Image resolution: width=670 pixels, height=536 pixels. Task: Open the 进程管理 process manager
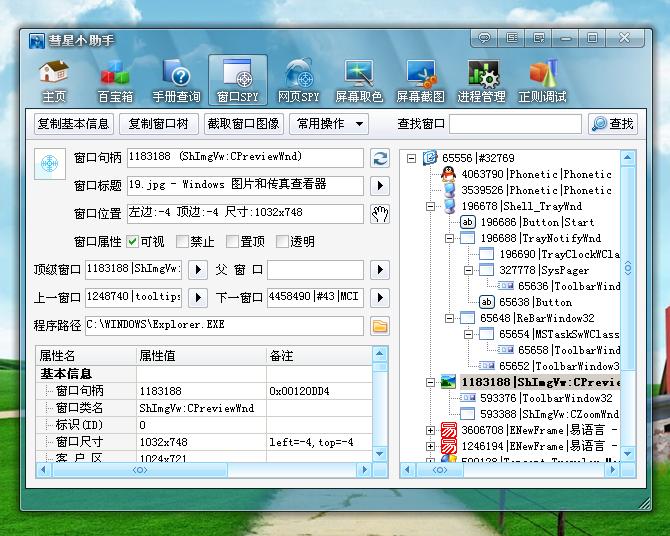481,81
